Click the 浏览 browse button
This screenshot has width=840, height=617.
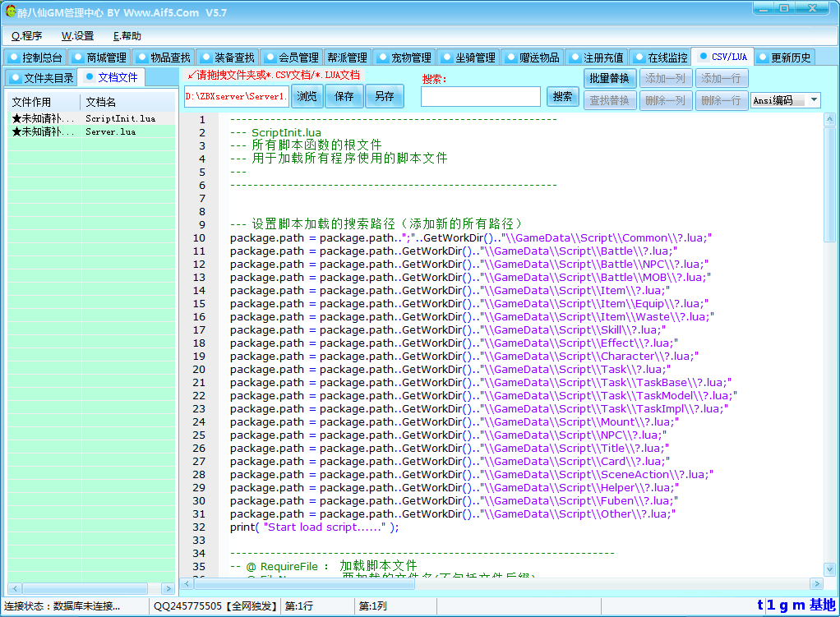tap(307, 97)
